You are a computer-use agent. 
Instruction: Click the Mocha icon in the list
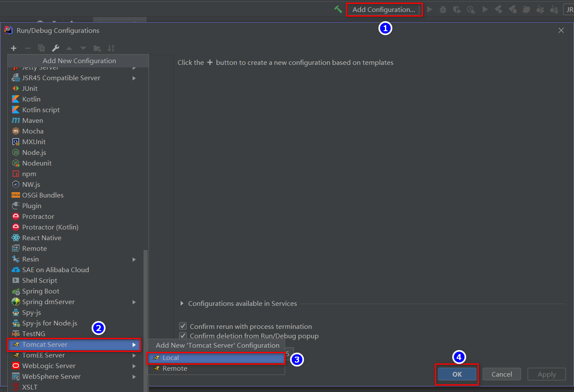pos(16,131)
